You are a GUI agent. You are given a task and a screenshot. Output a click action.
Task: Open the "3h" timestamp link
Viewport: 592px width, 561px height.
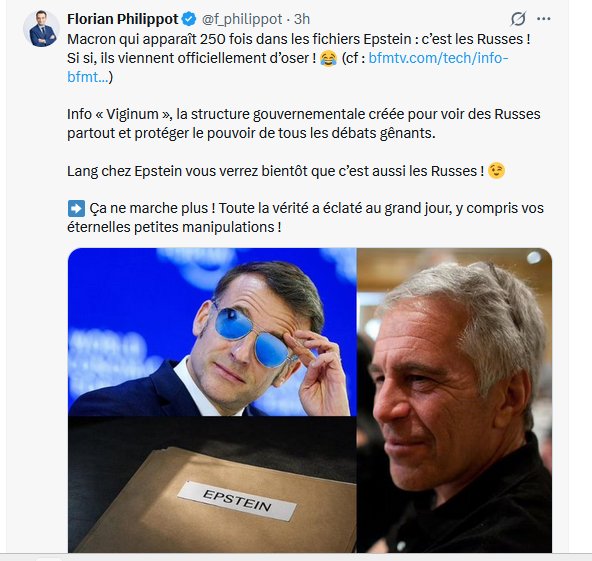[x=302, y=19]
